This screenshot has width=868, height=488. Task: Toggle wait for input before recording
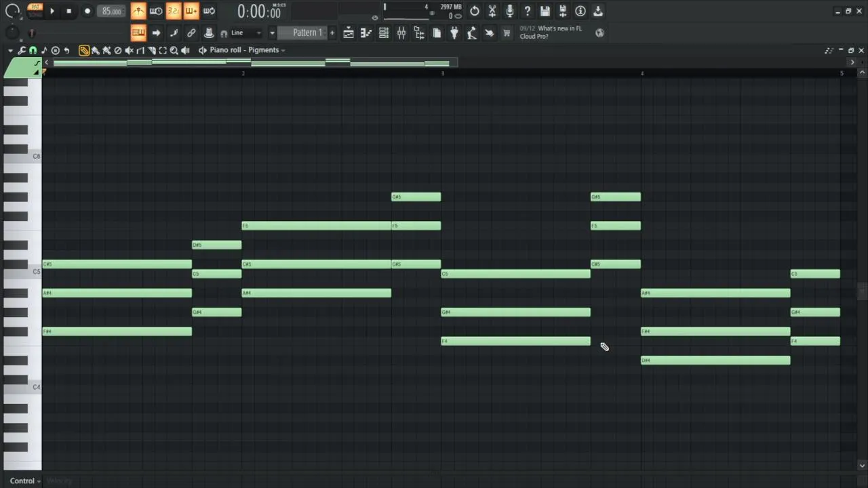click(x=156, y=11)
